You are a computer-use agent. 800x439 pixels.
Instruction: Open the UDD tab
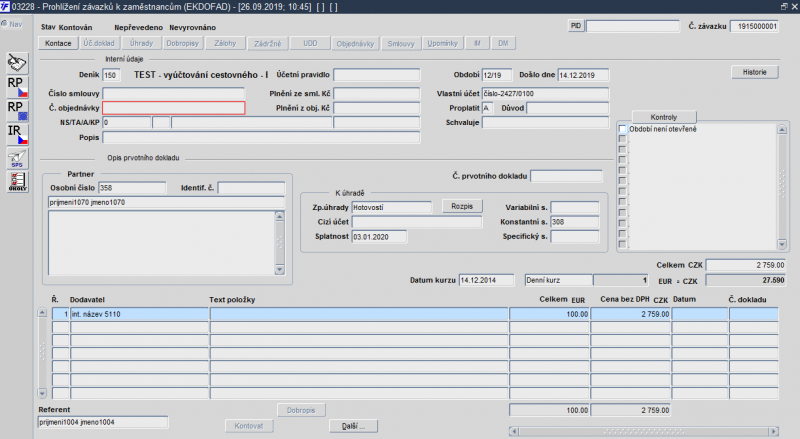pyautogui.click(x=310, y=43)
